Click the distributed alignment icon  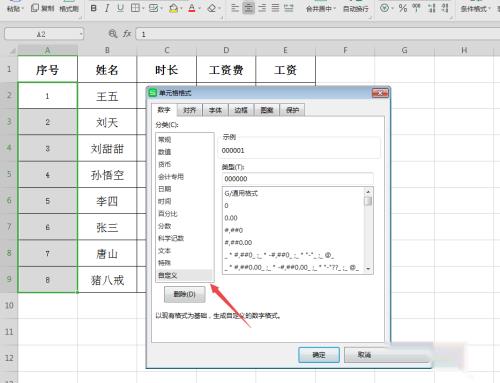(289, 8)
